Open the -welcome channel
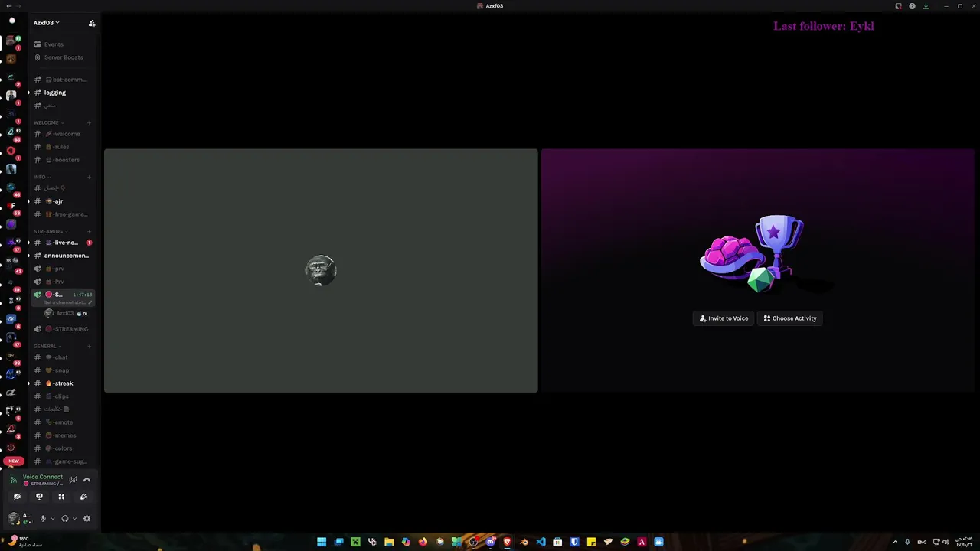The height and width of the screenshot is (551, 980). pyautogui.click(x=64, y=134)
